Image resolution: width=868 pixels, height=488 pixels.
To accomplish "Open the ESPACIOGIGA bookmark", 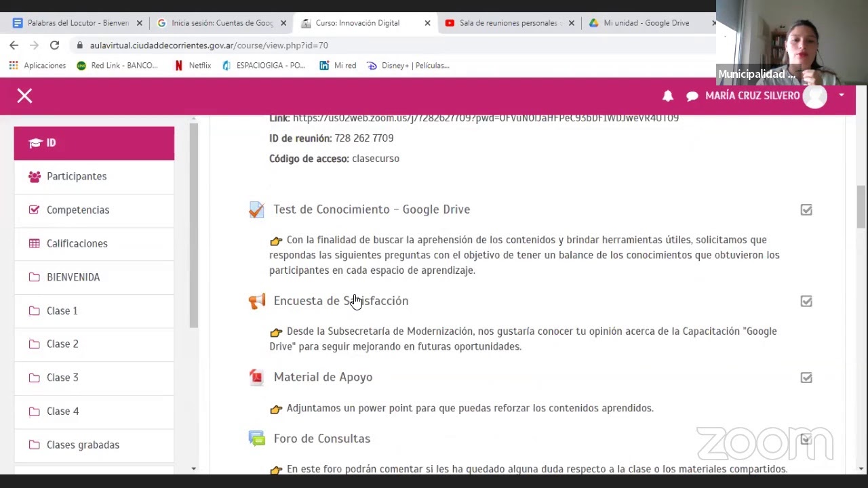I will pyautogui.click(x=264, y=66).
